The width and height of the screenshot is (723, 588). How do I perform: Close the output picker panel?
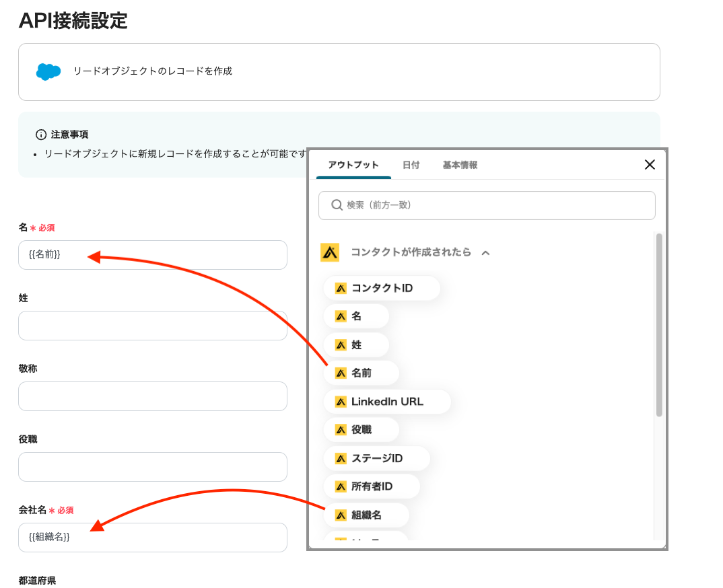tap(650, 165)
